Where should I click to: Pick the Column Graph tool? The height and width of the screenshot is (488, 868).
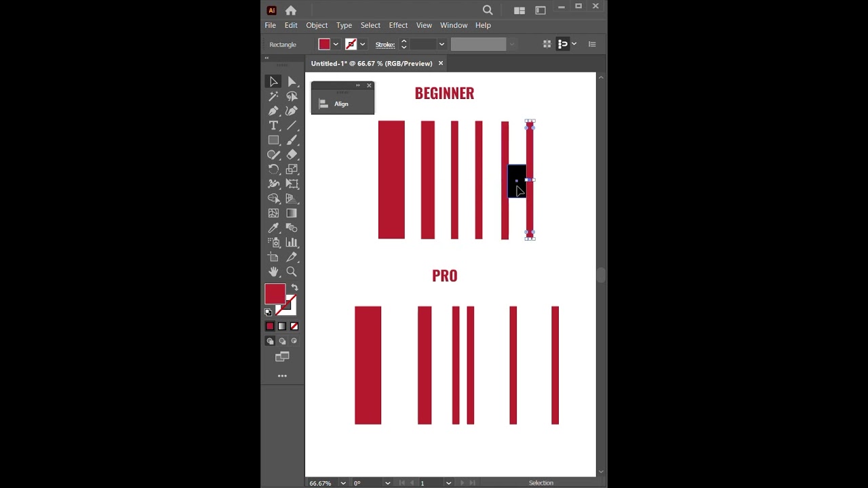[292, 242]
